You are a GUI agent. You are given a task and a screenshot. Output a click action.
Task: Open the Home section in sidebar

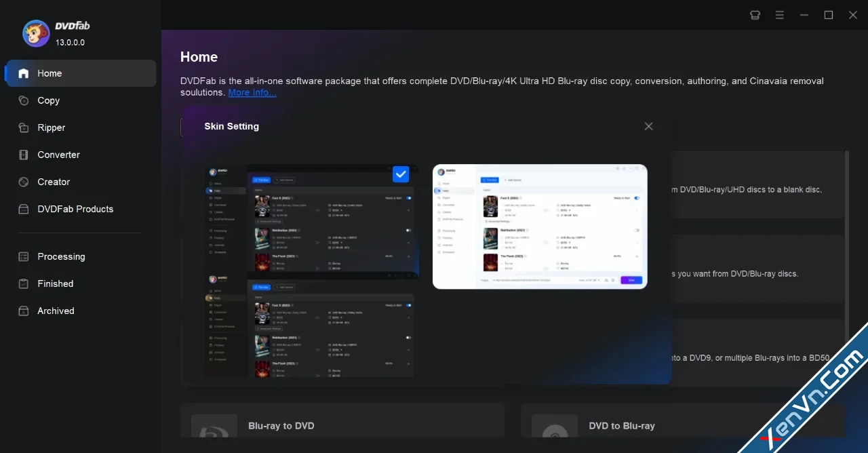pyautogui.click(x=81, y=73)
